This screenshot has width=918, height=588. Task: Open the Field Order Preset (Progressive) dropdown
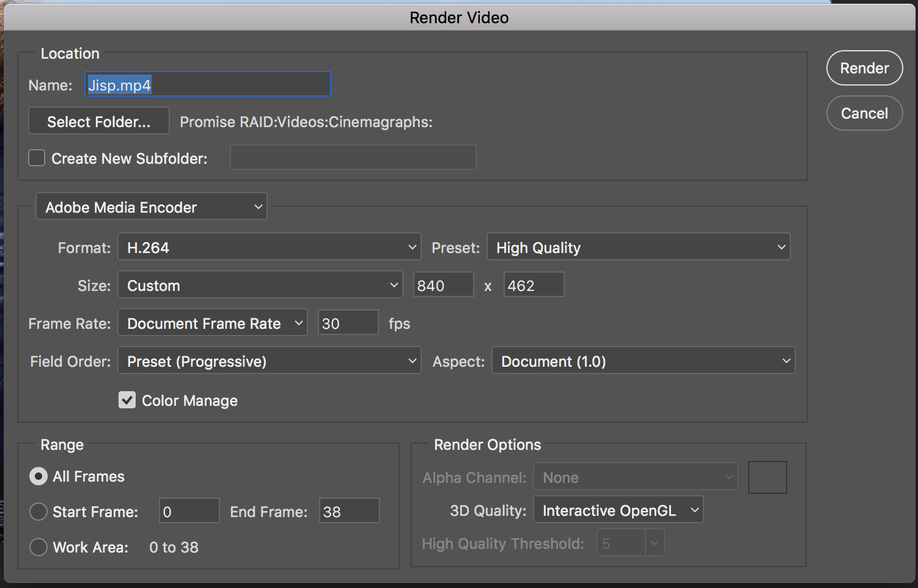[x=270, y=361]
